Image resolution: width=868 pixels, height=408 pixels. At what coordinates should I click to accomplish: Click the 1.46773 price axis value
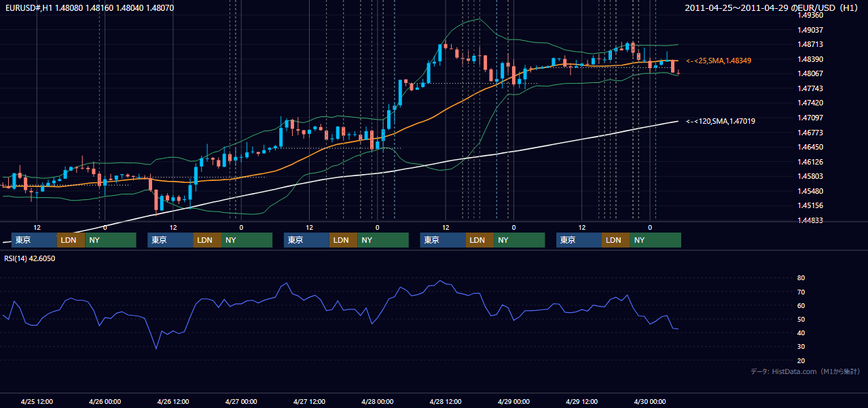point(810,133)
